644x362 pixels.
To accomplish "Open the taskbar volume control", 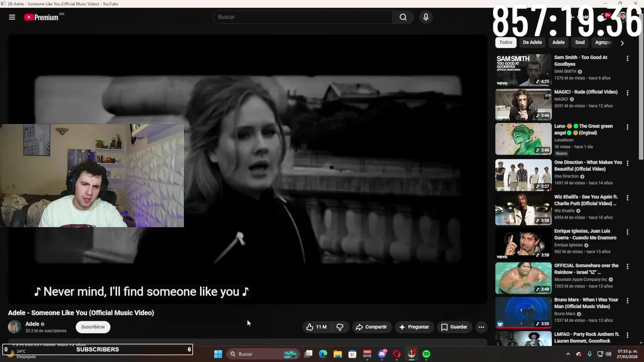I will click(x=608, y=354).
